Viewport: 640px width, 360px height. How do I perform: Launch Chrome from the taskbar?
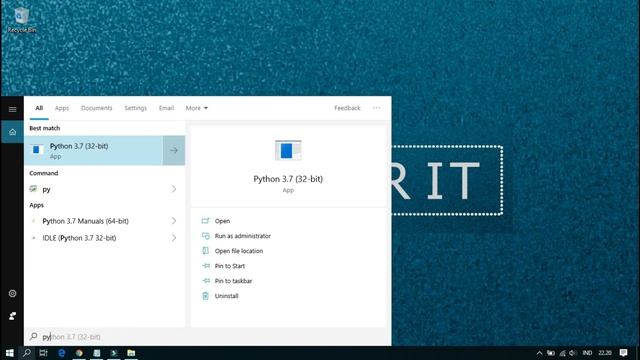tap(79, 353)
